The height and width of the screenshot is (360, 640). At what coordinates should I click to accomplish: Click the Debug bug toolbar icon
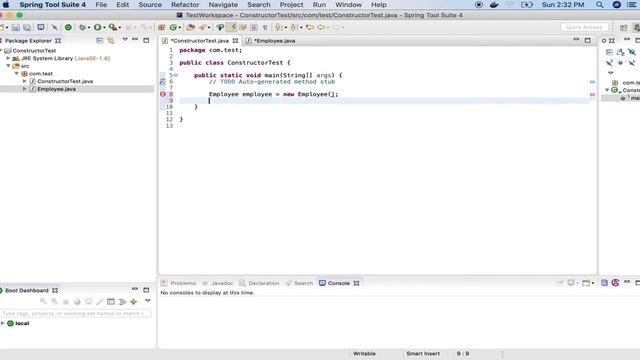coord(82,27)
